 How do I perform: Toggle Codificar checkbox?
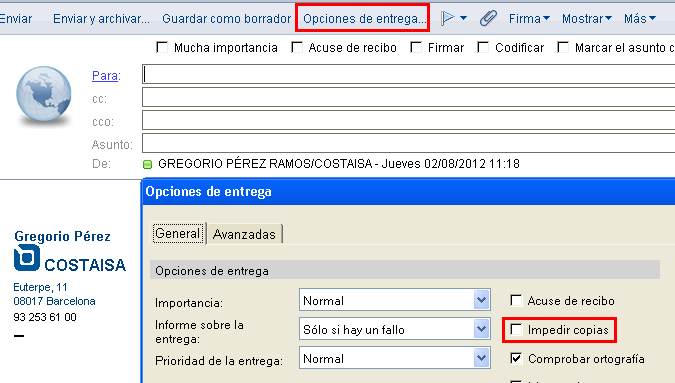point(483,47)
